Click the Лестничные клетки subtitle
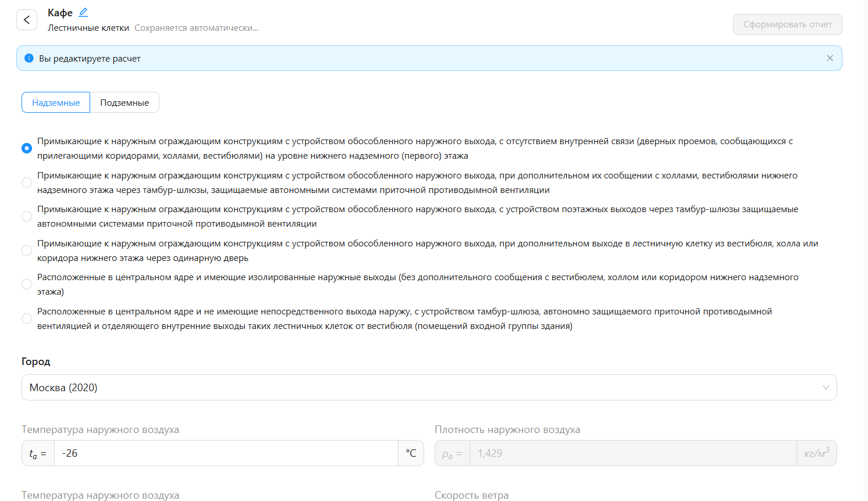868x501 pixels. (88, 28)
